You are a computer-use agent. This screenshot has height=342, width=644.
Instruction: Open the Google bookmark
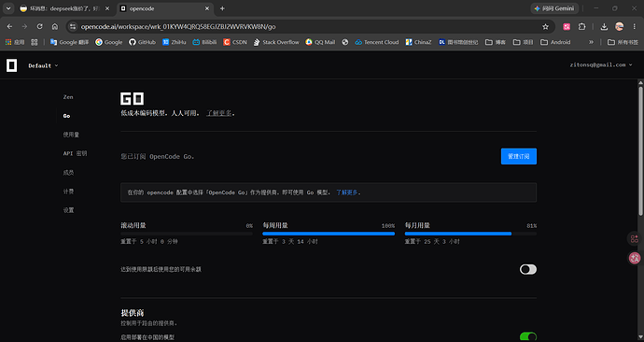click(109, 42)
